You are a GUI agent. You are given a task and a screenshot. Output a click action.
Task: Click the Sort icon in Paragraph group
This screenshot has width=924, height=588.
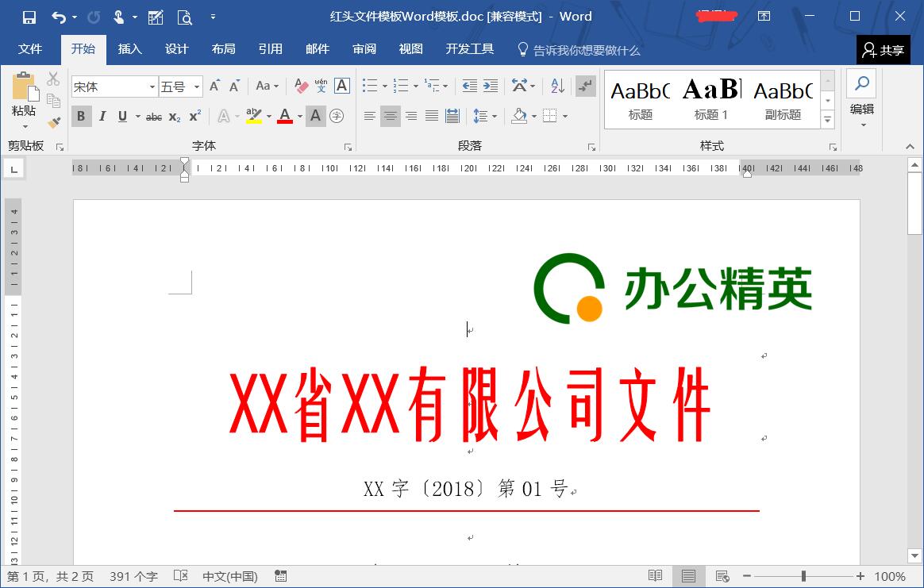coord(556,85)
